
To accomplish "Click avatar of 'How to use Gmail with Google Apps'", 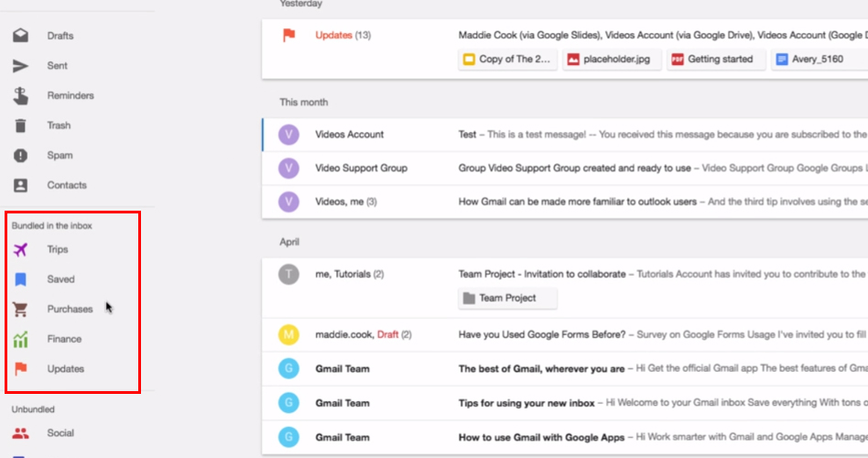I will click(x=288, y=438).
